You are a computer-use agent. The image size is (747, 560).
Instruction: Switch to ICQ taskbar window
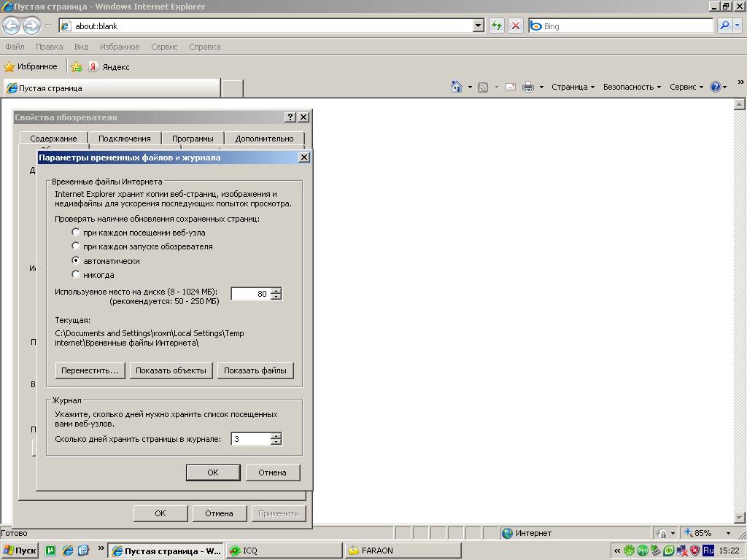tap(285, 551)
